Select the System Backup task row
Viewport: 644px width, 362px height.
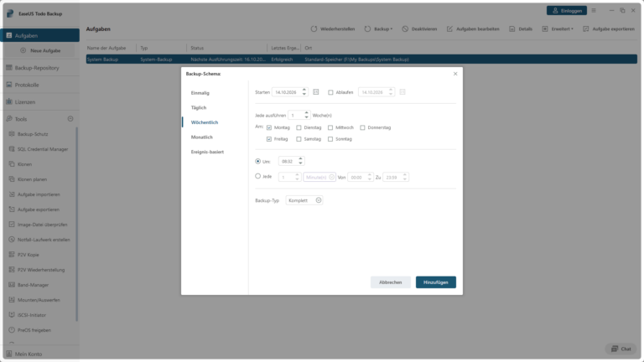[x=361, y=59]
